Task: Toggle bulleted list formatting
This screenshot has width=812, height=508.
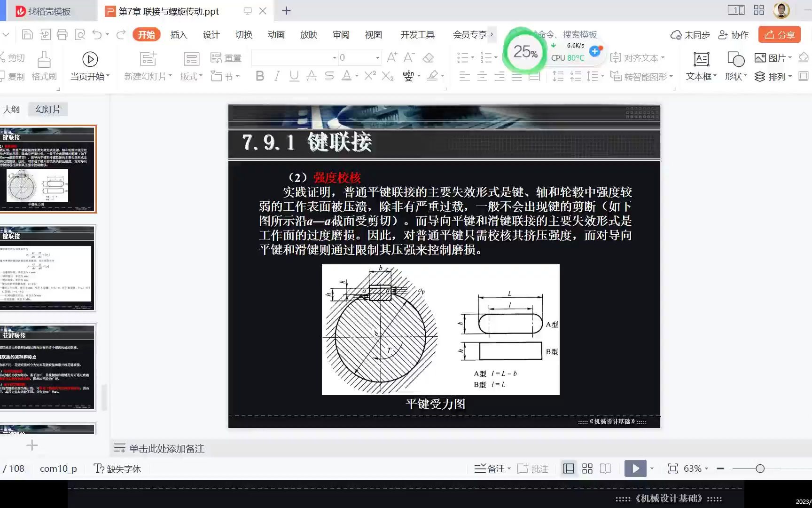Action: 463,57
